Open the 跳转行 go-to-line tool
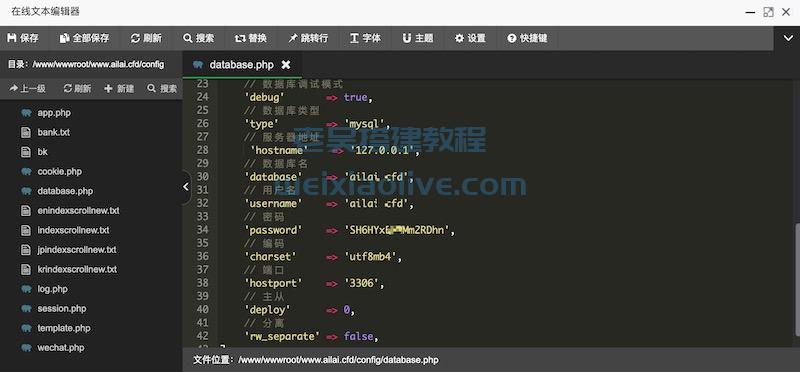This screenshot has width=800, height=372. 308,38
